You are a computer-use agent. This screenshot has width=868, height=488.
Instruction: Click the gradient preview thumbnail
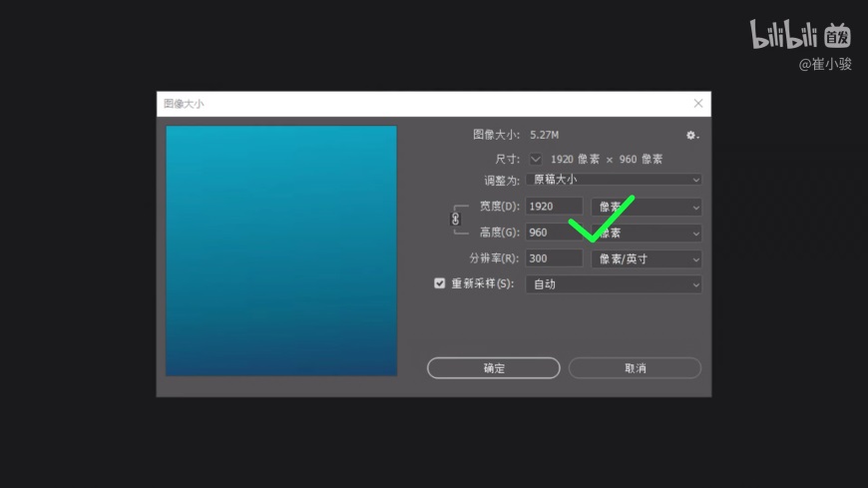pos(281,250)
